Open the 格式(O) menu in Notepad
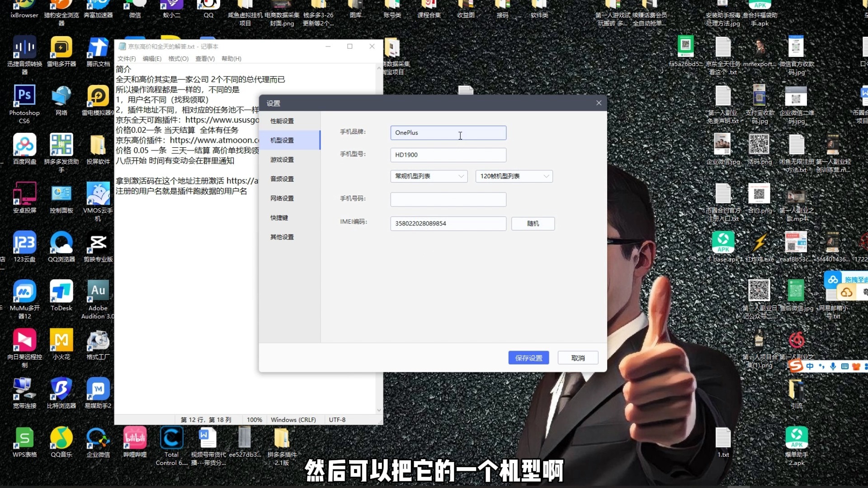The image size is (868, 488). (x=178, y=58)
